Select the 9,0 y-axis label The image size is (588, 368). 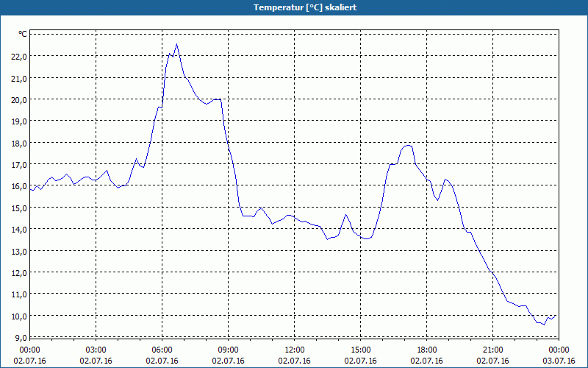(21, 337)
